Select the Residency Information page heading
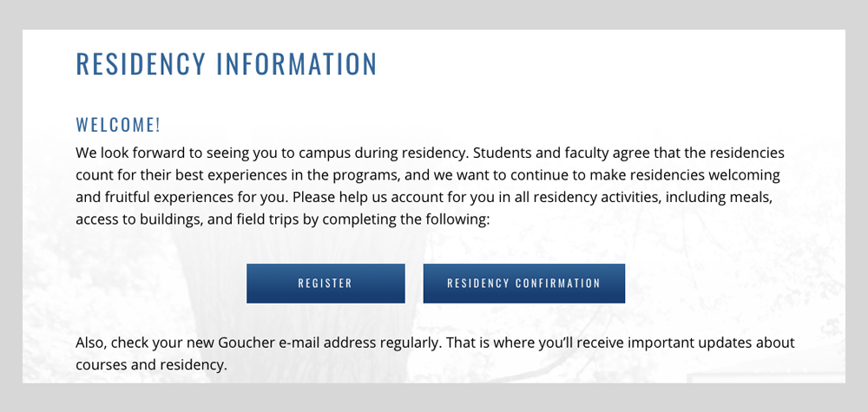The image size is (868, 412). pyautogui.click(x=227, y=63)
